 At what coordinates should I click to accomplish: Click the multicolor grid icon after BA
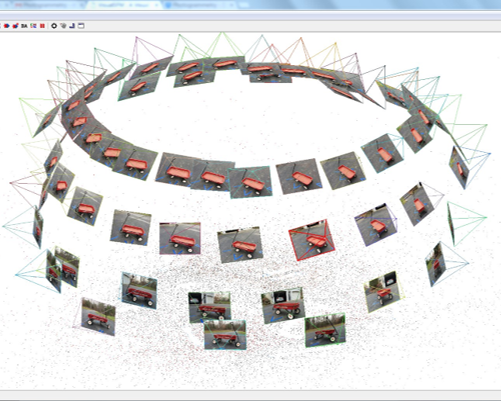[33, 26]
